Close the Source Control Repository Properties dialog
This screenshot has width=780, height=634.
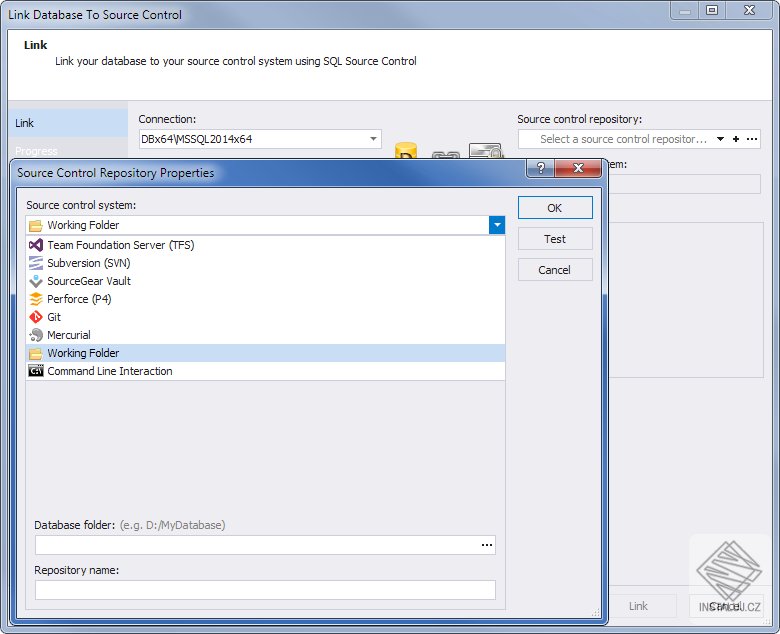pyautogui.click(x=578, y=168)
